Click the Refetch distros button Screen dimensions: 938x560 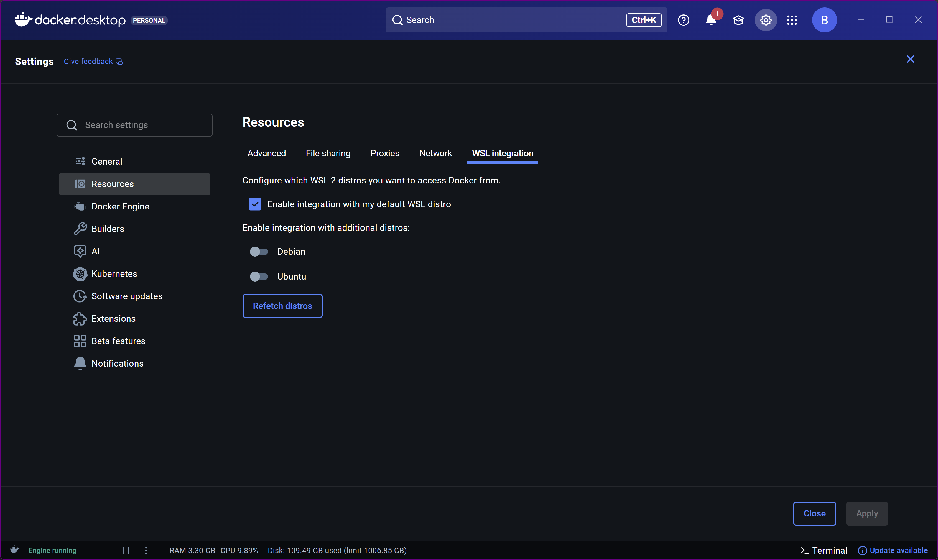[x=282, y=306]
